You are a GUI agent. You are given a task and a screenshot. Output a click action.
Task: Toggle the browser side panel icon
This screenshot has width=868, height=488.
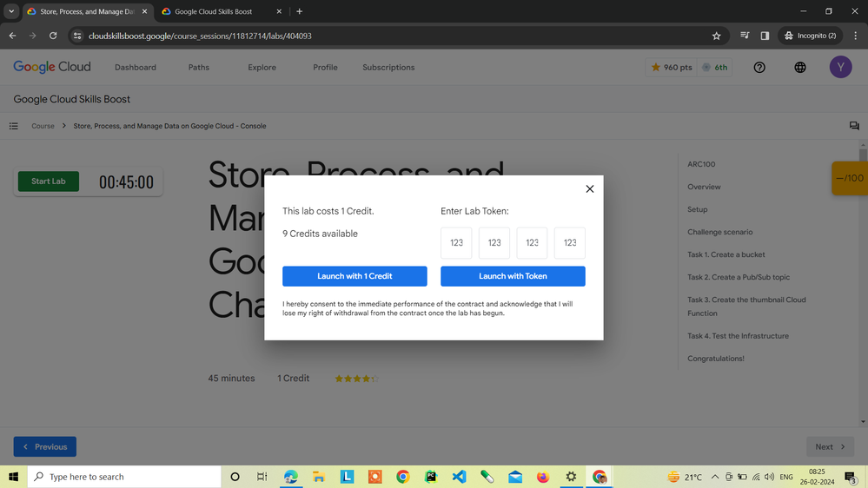coord(765,36)
